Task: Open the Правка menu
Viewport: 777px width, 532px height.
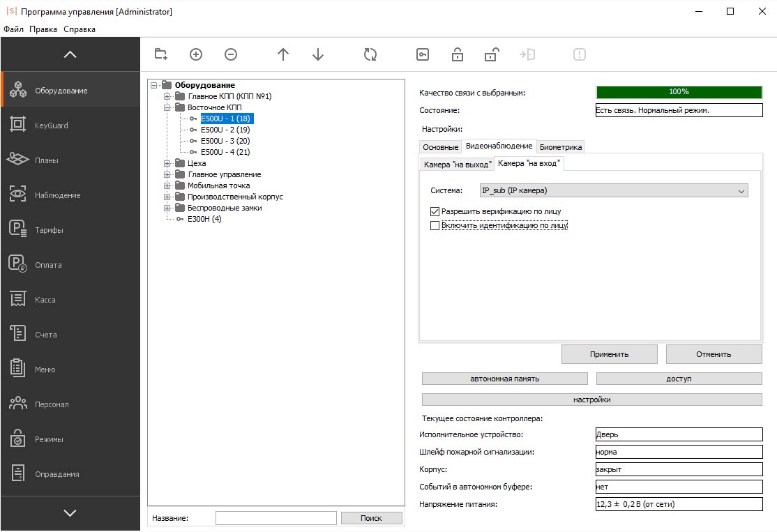Action: pyautogui.click(x=43, y=29)
